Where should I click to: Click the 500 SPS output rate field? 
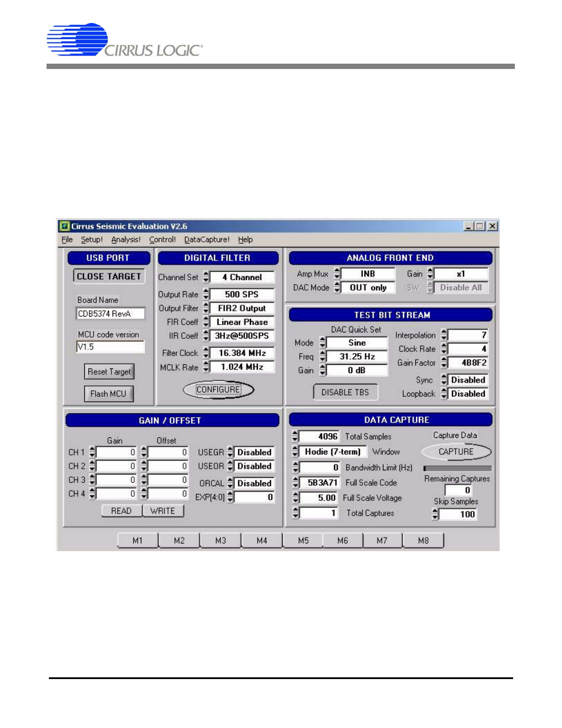242,294
